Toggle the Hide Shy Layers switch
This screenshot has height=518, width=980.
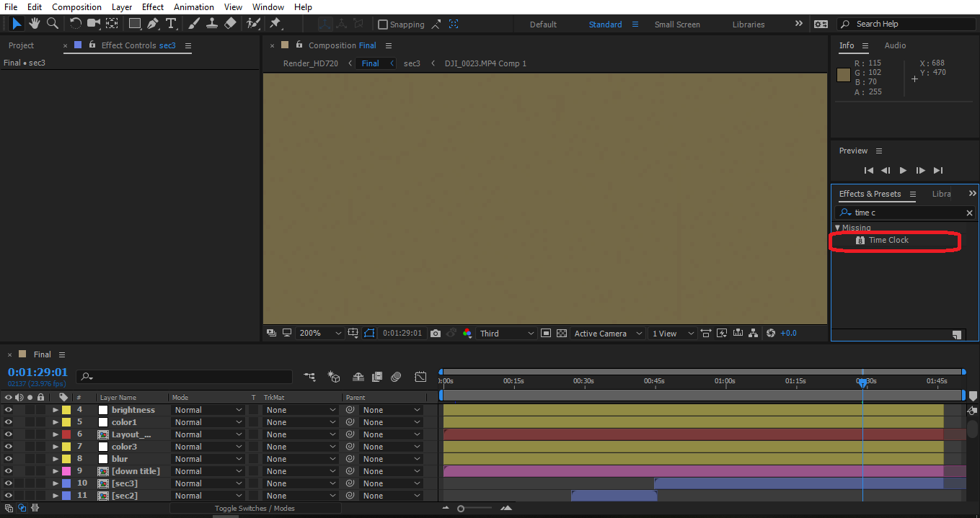[x=358, y=377]
